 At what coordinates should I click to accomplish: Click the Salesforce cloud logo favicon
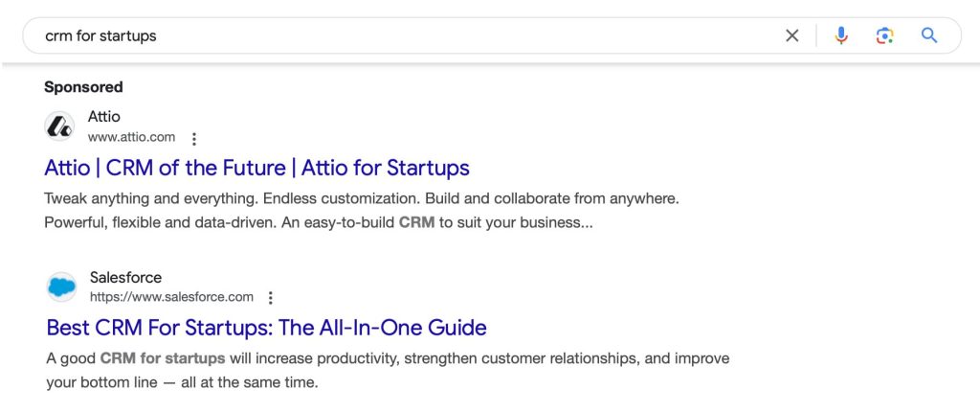coord(61,286)
